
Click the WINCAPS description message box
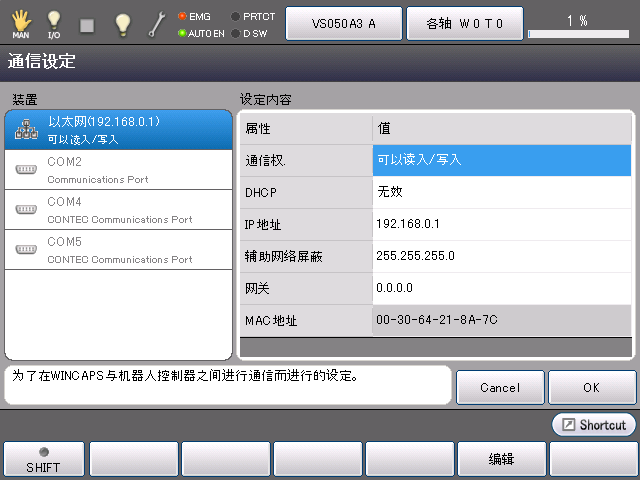228,385
